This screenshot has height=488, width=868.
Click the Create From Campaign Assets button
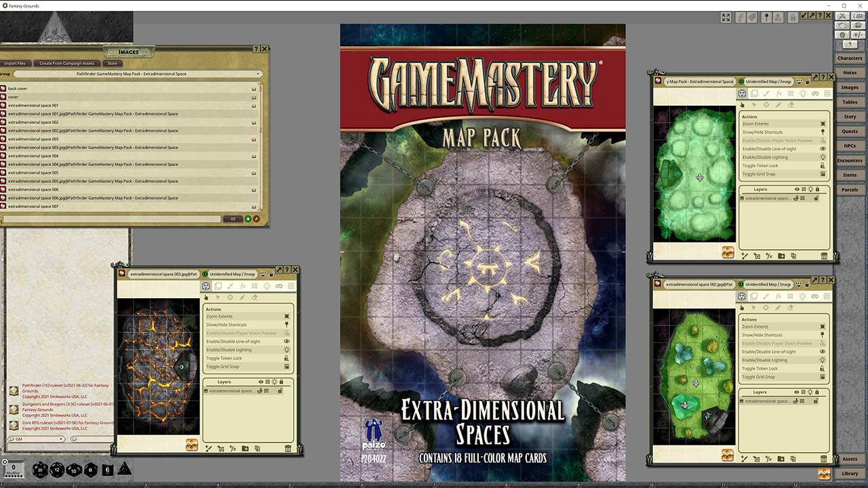[x=66, y=63]
